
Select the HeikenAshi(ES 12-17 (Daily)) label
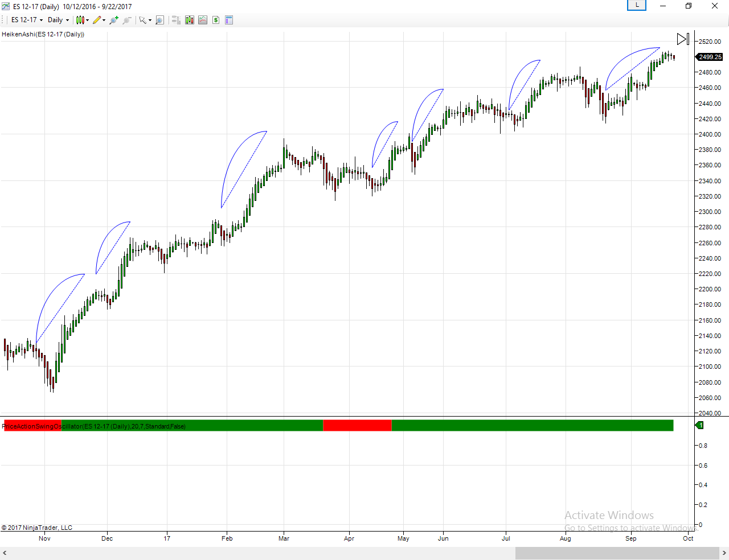click(x=43, y=34)
